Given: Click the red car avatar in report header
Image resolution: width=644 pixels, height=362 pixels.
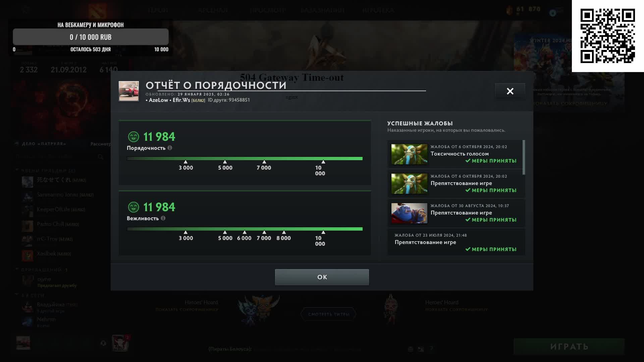Looking at the screenshot, I should (129, 91).
